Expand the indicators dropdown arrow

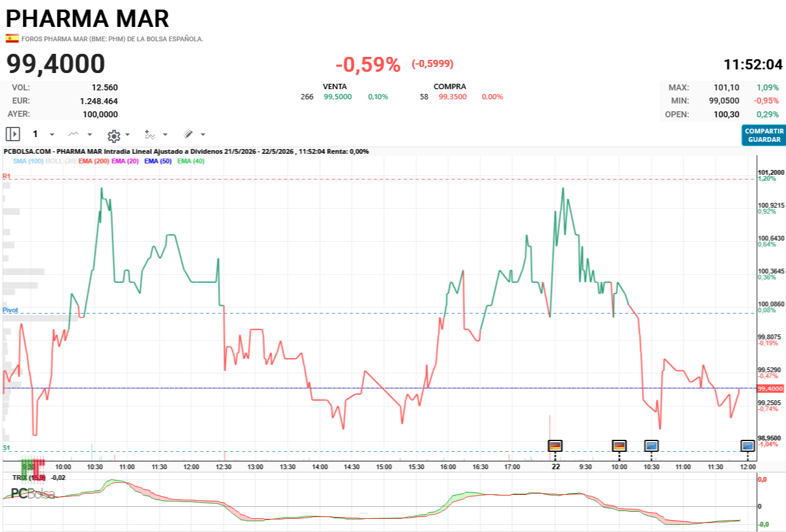(x=165, y=135)
